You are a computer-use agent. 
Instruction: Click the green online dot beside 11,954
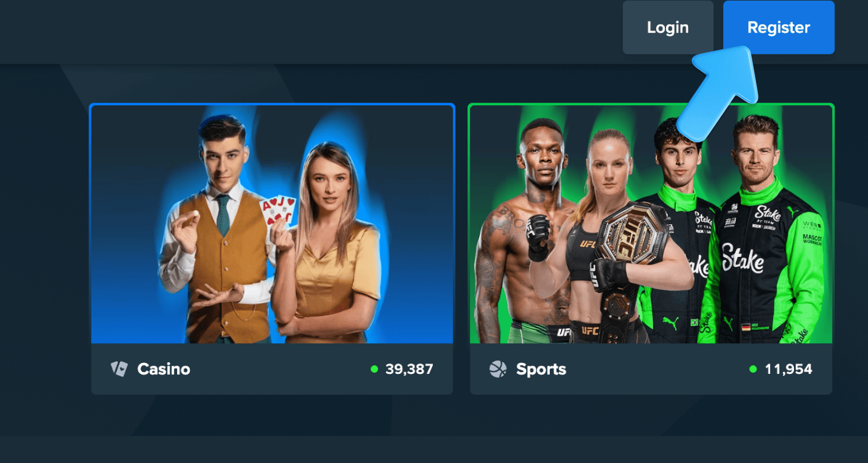pos(753,369)
